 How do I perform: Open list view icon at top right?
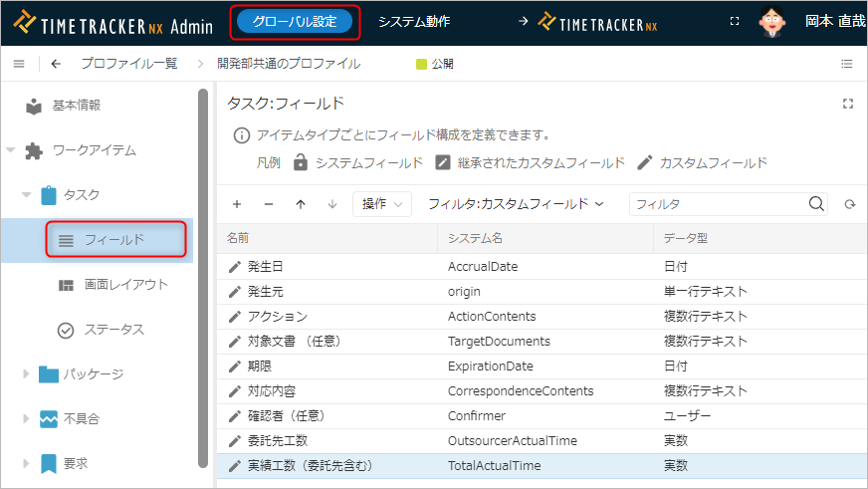(x=847, y=64)
